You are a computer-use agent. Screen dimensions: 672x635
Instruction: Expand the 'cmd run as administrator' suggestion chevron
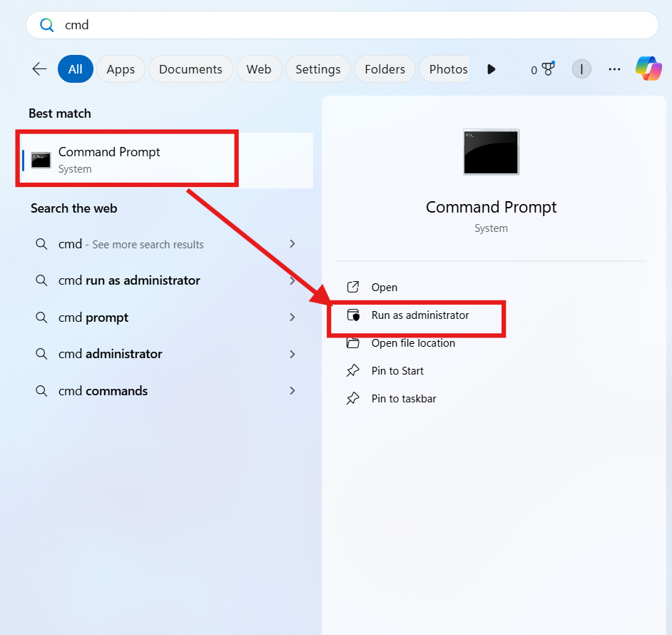pos(292,280)
